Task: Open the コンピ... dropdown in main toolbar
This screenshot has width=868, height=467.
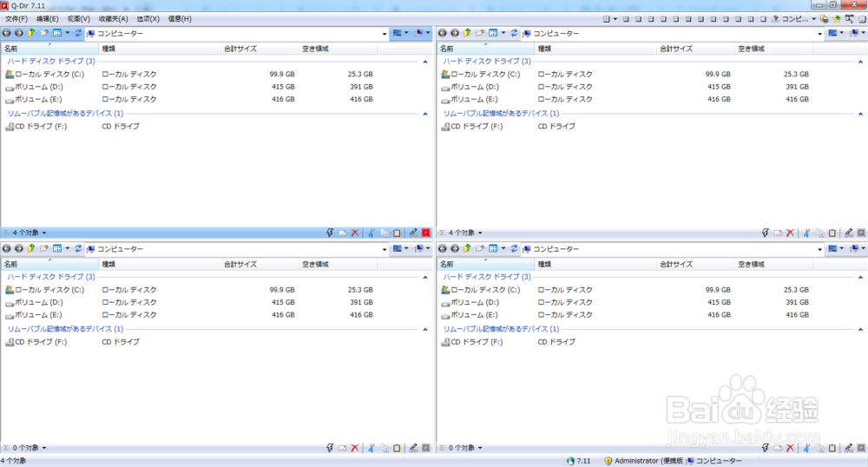Action: pyautogui.click(x=813, y=19)
